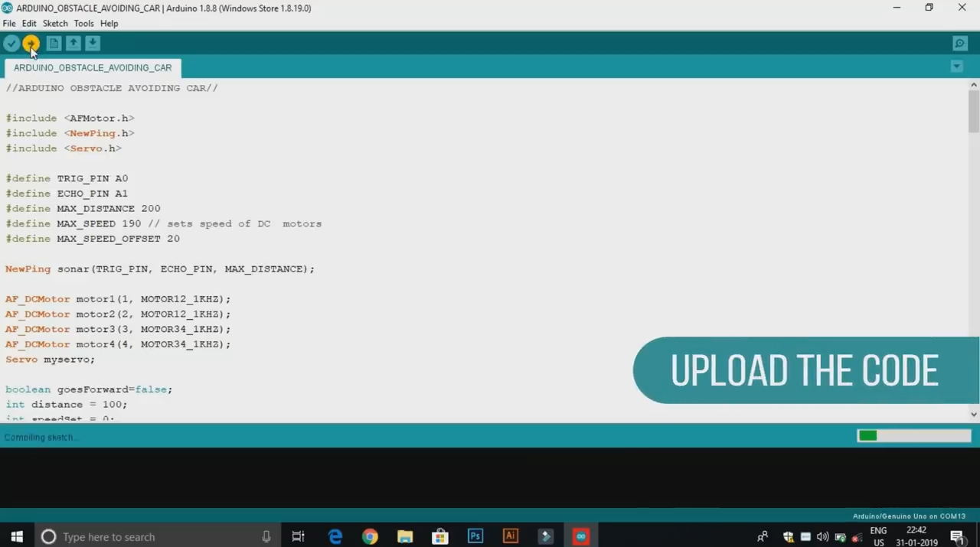Image resolution: width=980 pixels, height=547 pixels.
Task: Expand the tab options dropdown arrow
Action: pyautogui.click(x=956, y=67)
